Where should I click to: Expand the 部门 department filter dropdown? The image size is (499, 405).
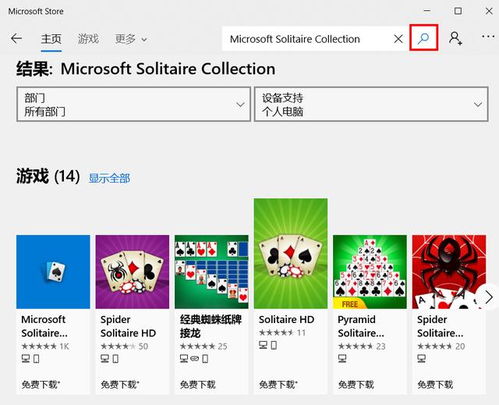(133, 104)
